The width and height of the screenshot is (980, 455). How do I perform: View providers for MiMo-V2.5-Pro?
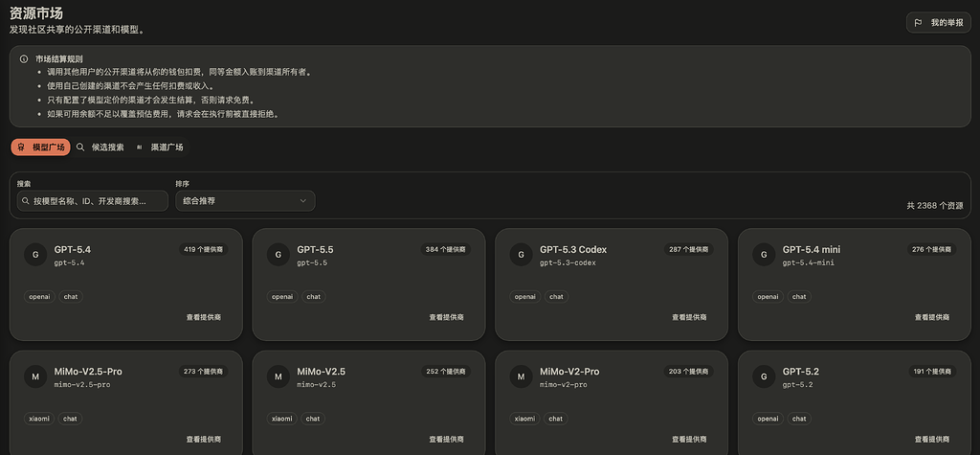click(204, 440)
